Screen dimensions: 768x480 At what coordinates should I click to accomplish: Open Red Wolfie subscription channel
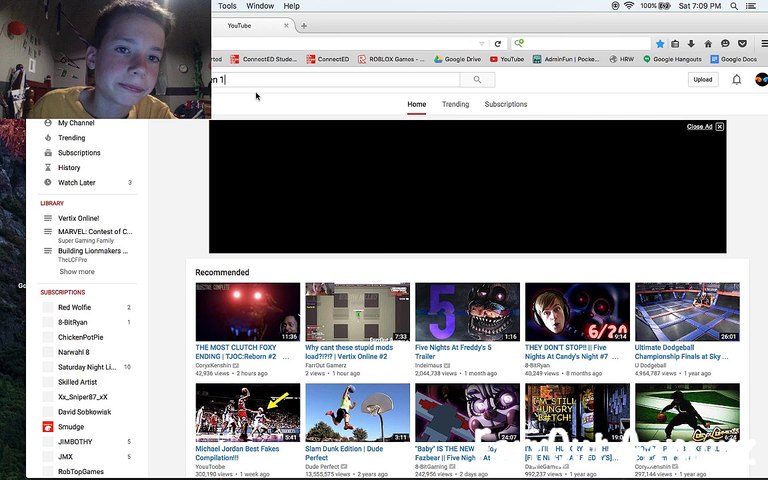click(x=74, y=308)
